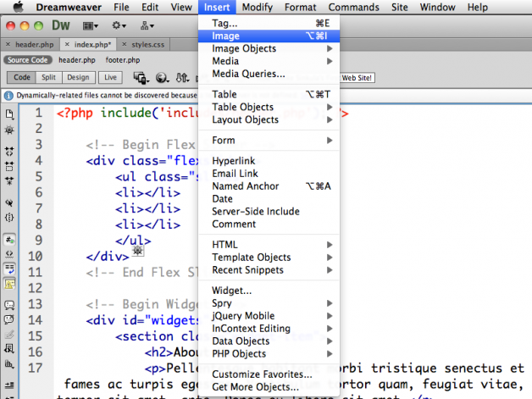Toggle Live view

110,77
